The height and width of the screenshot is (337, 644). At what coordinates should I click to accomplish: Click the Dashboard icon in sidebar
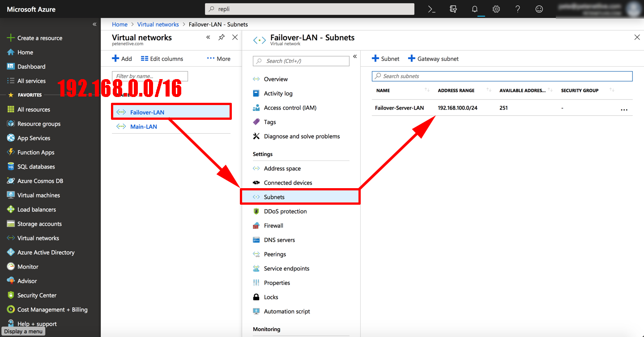pos(11,67)
